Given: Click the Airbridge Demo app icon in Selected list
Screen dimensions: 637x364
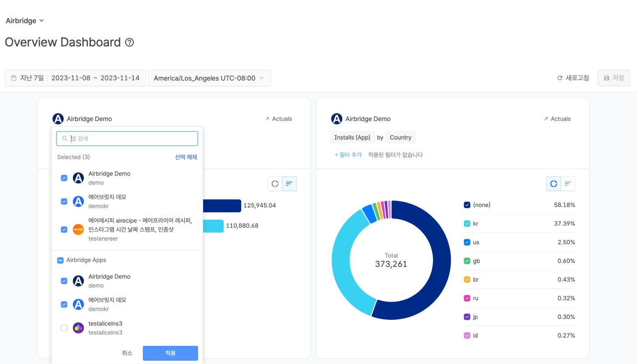Looking at the screenshot, I should click(x=78, y=178).
